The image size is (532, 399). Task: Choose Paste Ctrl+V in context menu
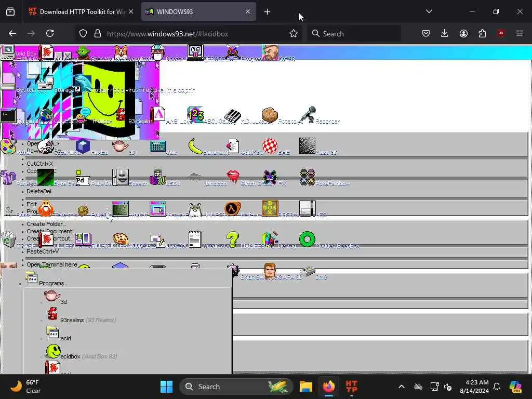[x=43, y=251]
